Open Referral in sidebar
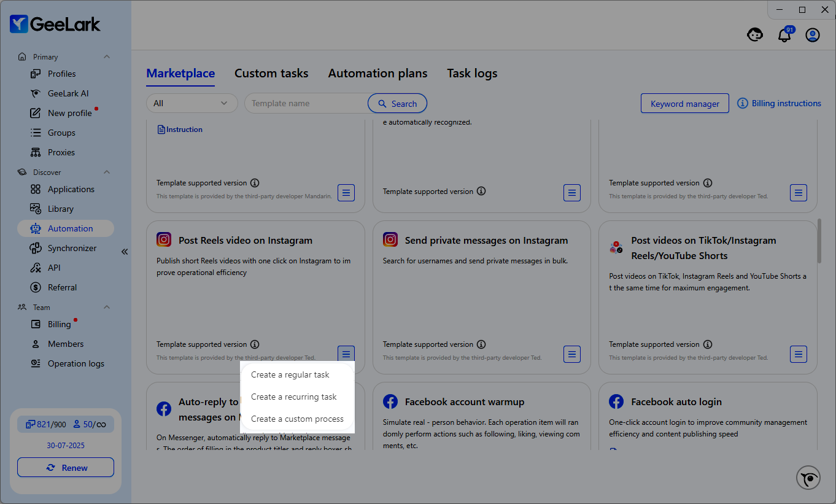836x504 pixels. click(x=62, y=287)
